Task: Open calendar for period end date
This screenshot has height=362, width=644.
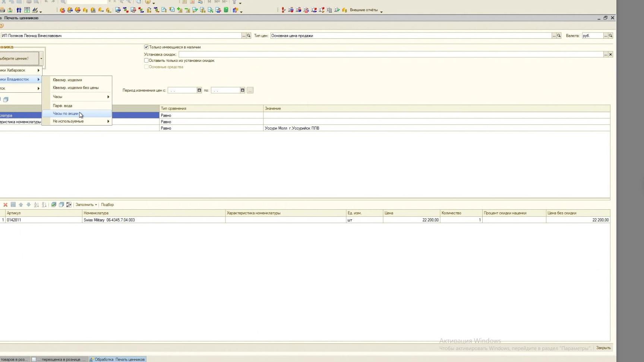Action: click(243, 90)
